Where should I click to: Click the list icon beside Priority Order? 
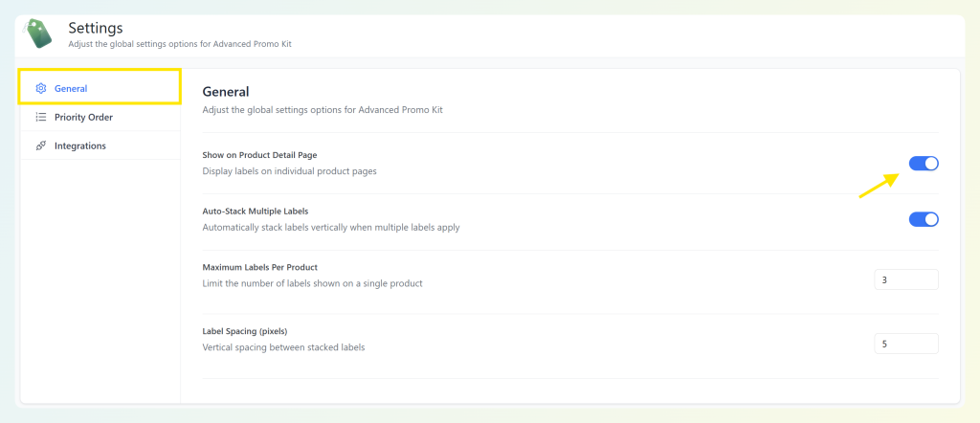tap(40, 117)
